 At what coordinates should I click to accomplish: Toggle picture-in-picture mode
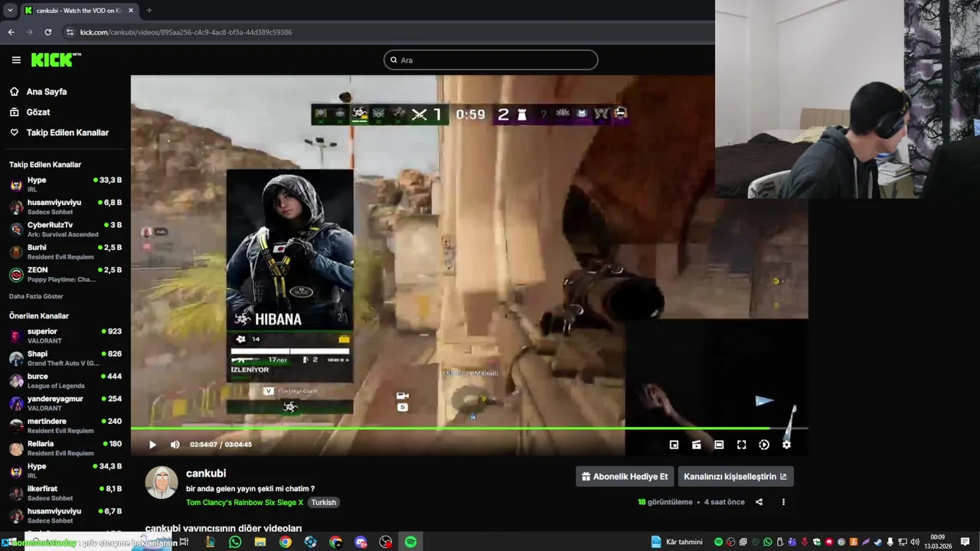(674, 445)
